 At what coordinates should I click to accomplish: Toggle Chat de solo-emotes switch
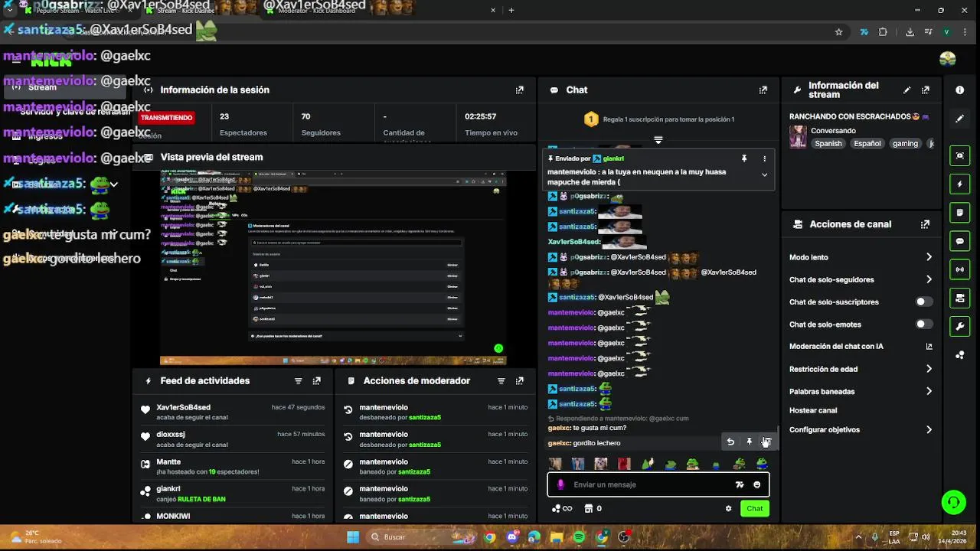pos(924,324)
